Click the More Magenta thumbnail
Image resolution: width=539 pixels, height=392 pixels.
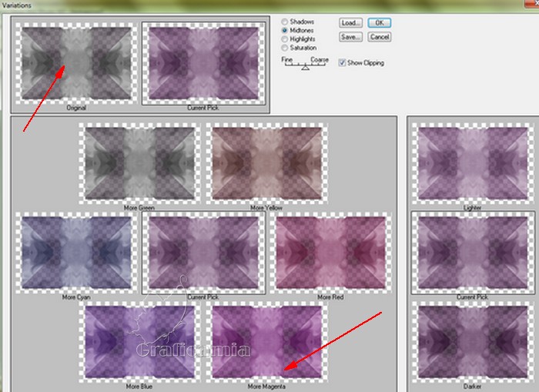(x=266, y=342)
